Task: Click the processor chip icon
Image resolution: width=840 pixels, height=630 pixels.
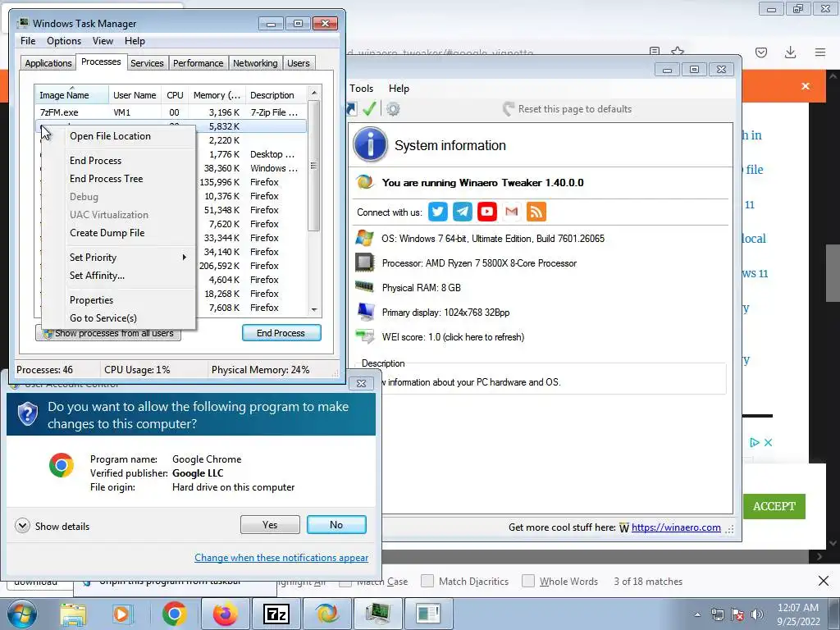Action: point(365,262)
